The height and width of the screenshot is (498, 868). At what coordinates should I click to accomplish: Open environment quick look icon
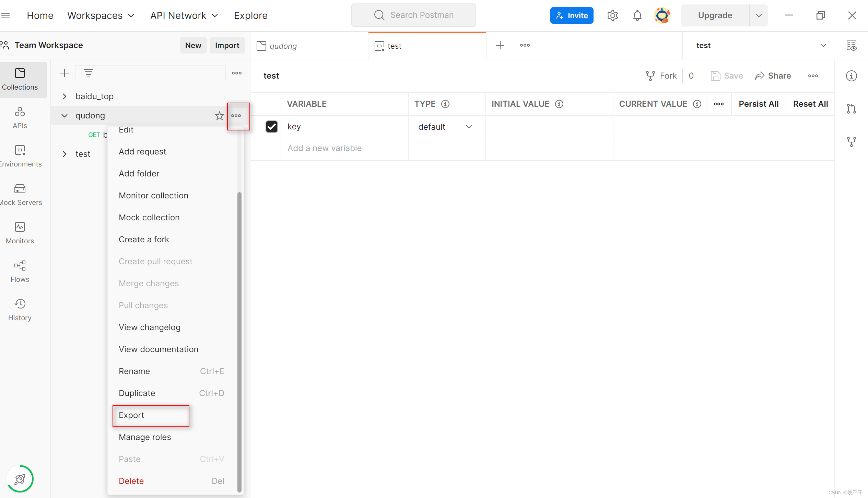[852, 45]
